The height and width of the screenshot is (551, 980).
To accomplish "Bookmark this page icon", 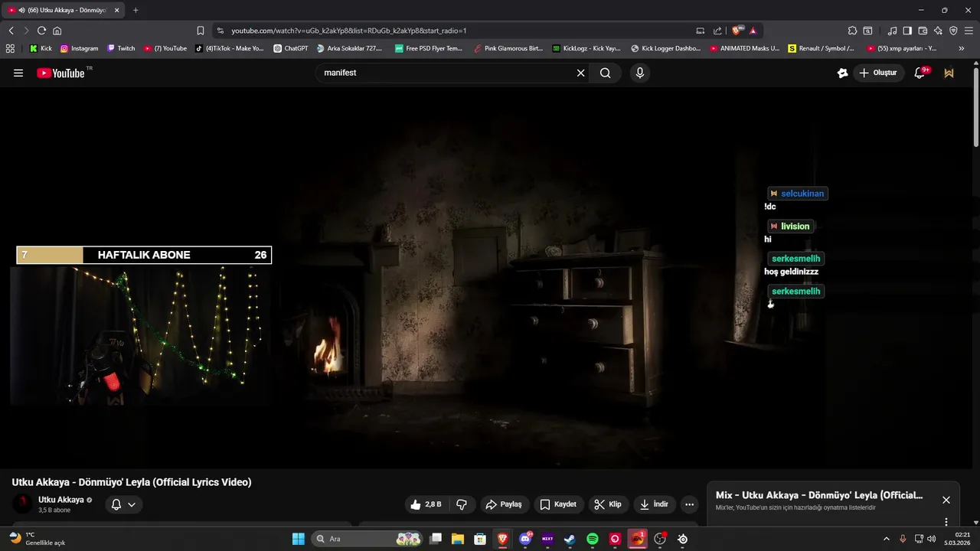I will point(200,31).
